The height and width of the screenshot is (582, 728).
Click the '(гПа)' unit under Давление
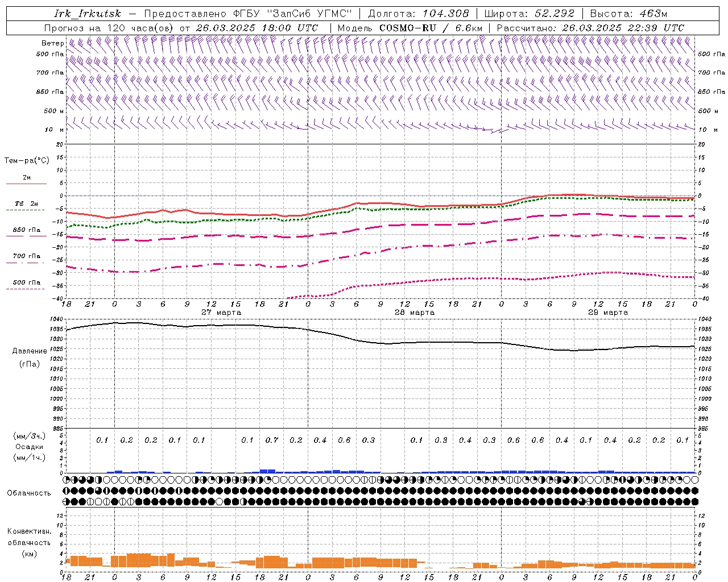click(x=30, y=364)
